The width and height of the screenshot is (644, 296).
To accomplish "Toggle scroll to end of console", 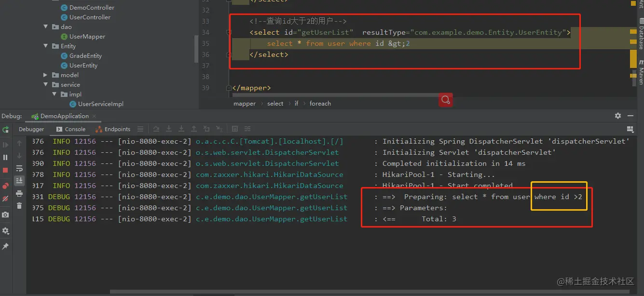I will (x=19, y=181).
